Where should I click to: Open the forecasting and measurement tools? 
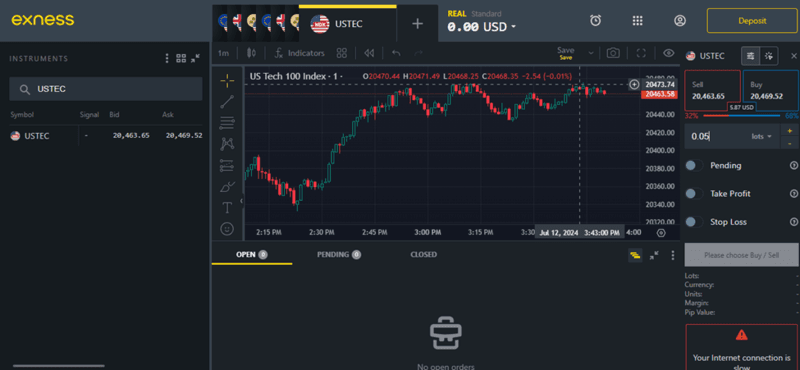click(x=227, y=165)
